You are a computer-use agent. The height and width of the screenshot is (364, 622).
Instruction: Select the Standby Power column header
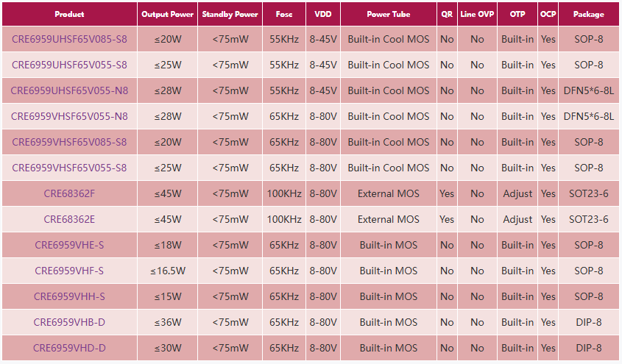tap(230, 14)
